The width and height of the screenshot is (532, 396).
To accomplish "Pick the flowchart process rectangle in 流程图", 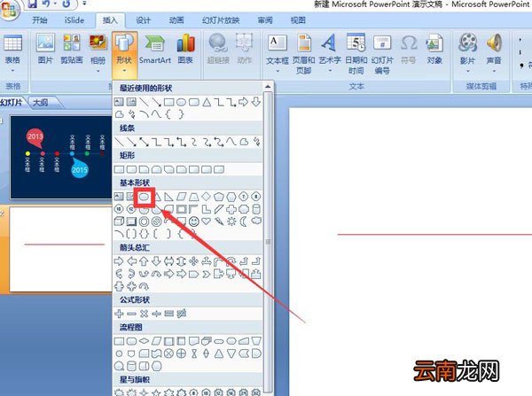I will point(119,341).
